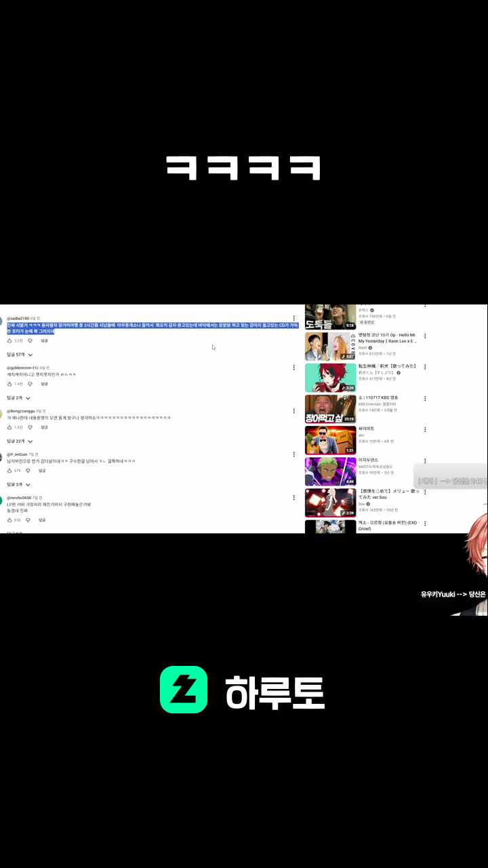This screenshot has height=868, width=488.
Task: Open @Bongzzanggu channel link
Action: pos(20,411)
